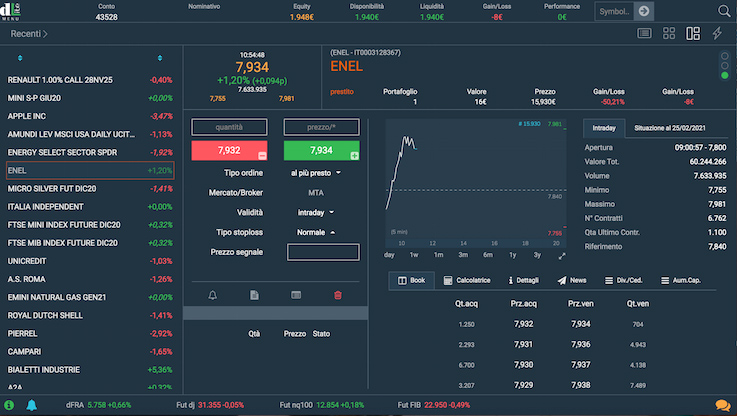Open Tipo stoploss dropdown 'Normale'
Image resolution: width=737 pixels, height=416 pixels.
(315, 232)
